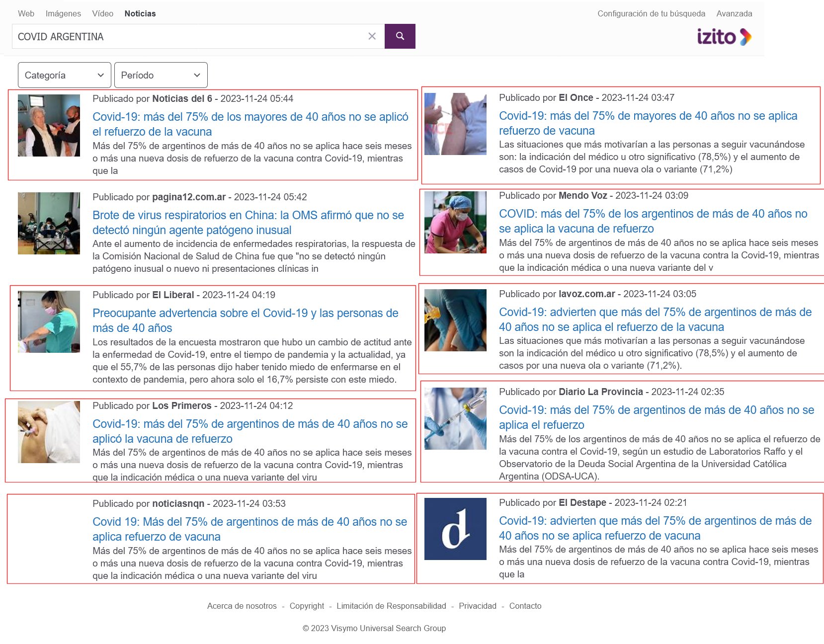824x644 pixels.
Task: Open the Vídeo tab
Action: (103, 13)
